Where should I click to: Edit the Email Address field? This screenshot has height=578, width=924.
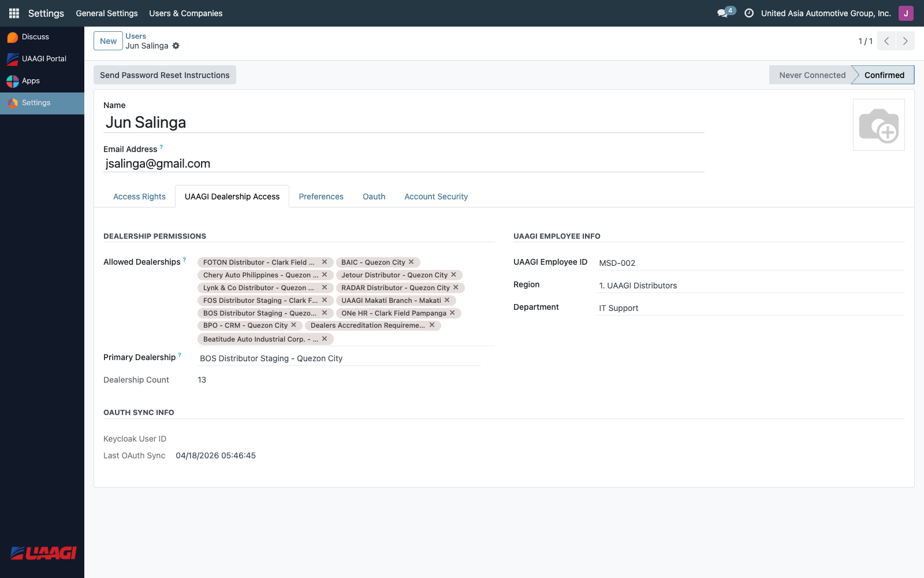click(x=231, y=164)
